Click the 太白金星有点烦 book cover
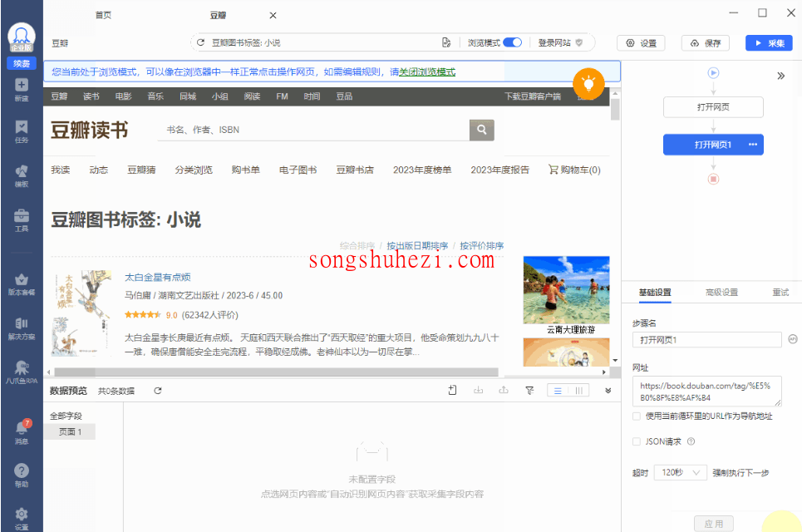 (x=81, y=313)
